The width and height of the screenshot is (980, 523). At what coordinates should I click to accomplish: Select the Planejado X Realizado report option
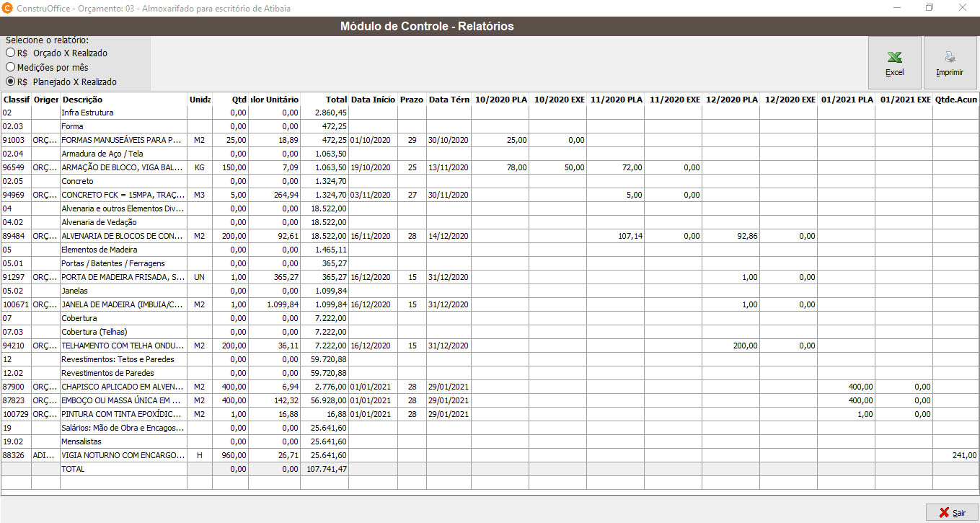coord(61,82)
